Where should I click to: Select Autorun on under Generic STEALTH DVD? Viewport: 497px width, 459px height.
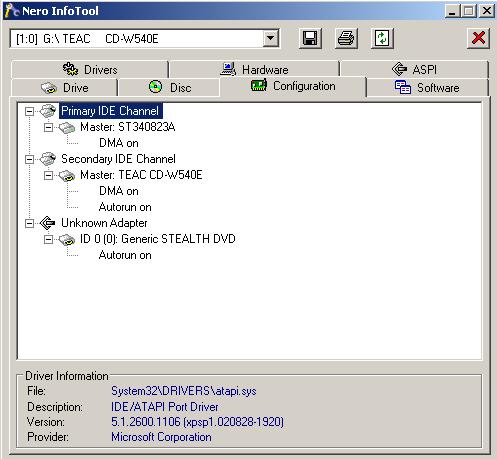[x=125, y=255]
